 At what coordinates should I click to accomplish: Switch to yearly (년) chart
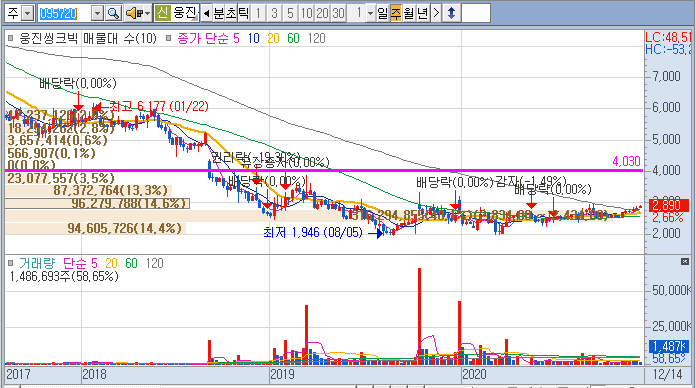pos(422,13)
